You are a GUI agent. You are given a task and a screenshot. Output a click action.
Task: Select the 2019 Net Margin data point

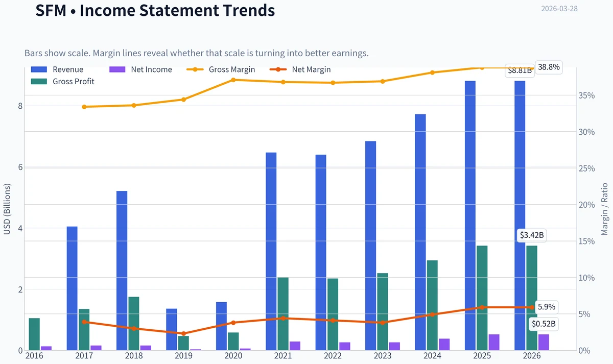click(184, 333)
